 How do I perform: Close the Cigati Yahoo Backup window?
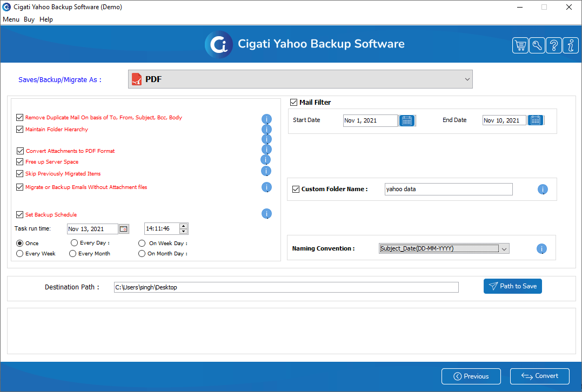tap(568, 7)
